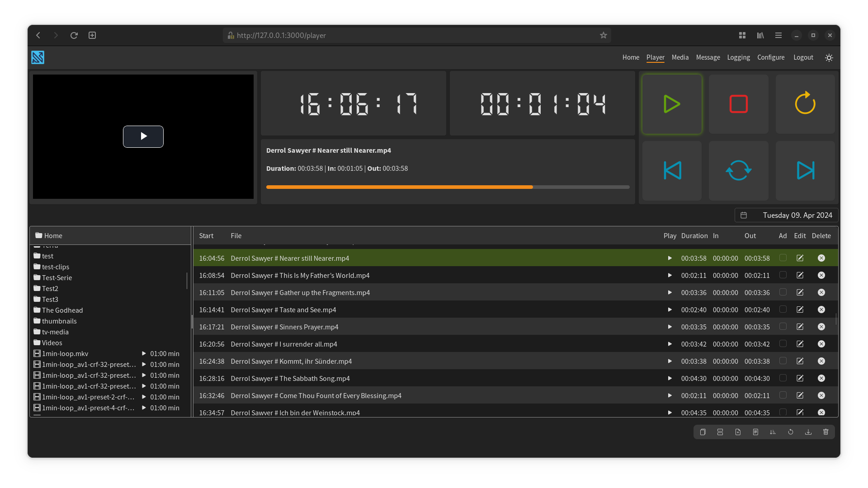Bookmark this page with the star icon
This screenshot has width=868, height=488.
(603, 35)
